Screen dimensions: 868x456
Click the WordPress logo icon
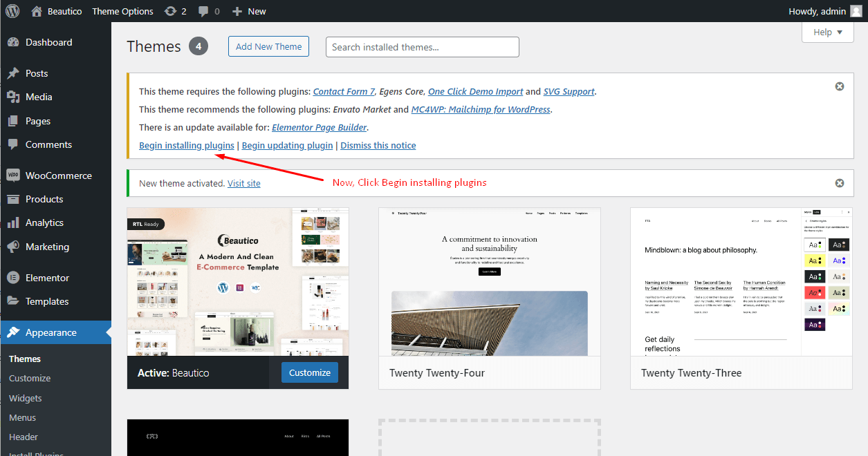[x=12, y=11]
